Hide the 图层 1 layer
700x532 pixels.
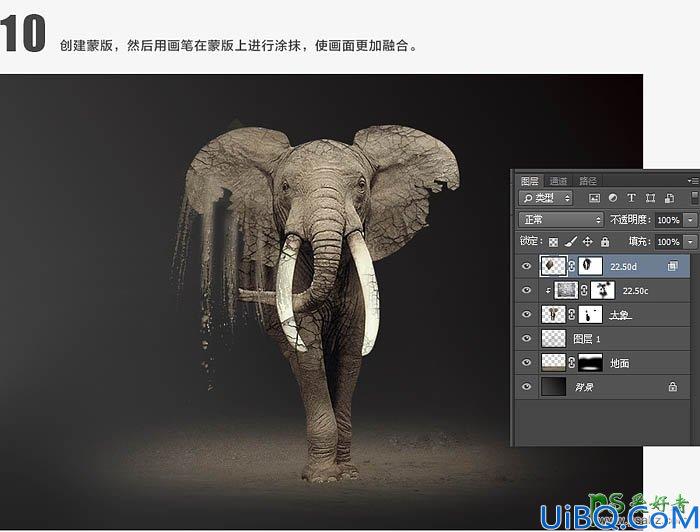pos(526,339)
